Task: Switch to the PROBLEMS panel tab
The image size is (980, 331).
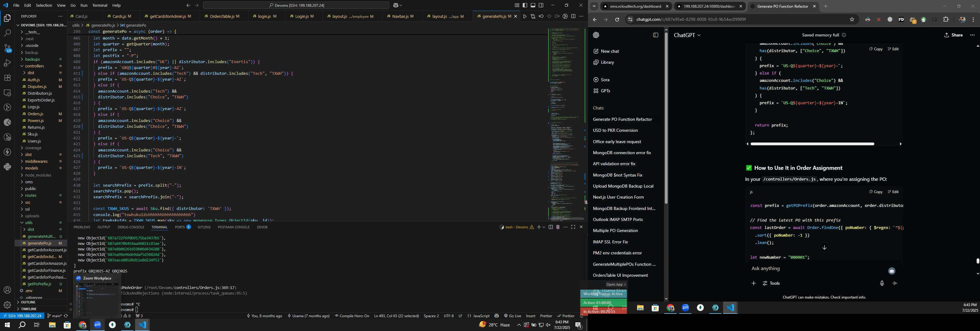Action: (82, 227)
